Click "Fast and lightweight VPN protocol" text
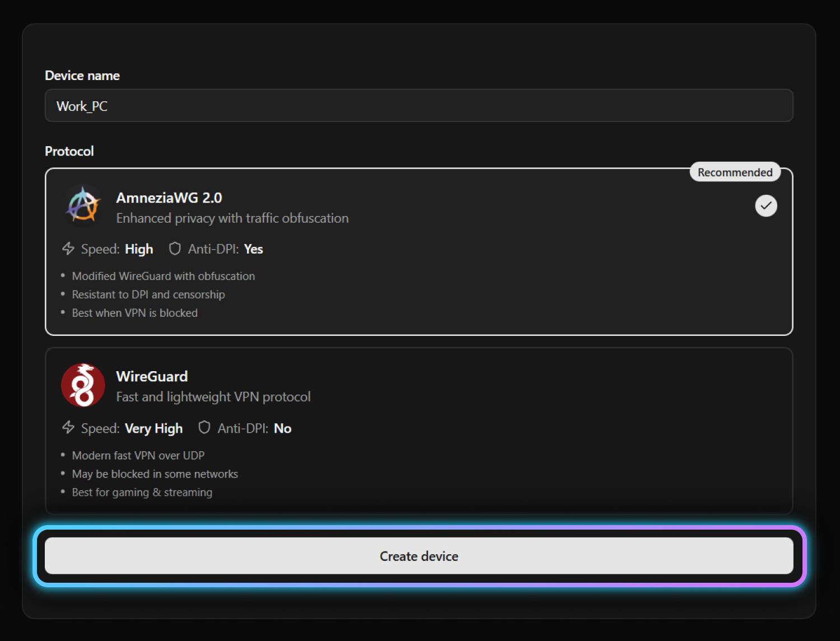The image size is (840, 641). (x=213, y=397)
